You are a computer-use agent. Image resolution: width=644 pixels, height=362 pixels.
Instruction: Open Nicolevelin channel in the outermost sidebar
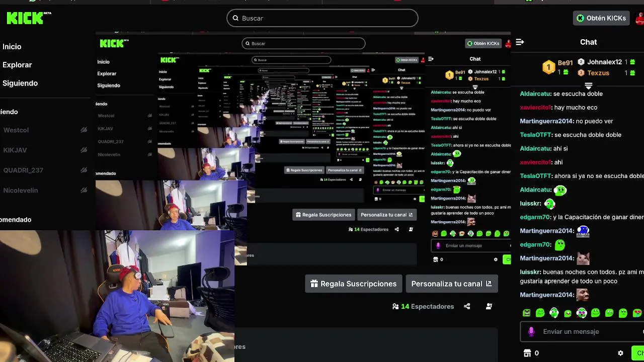coord(21,190)
